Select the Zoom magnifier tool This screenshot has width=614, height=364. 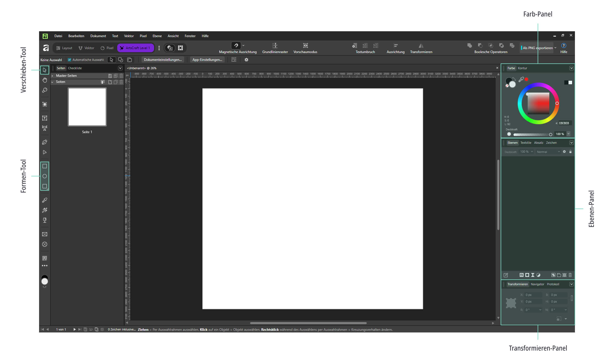[x=45, y=90]
